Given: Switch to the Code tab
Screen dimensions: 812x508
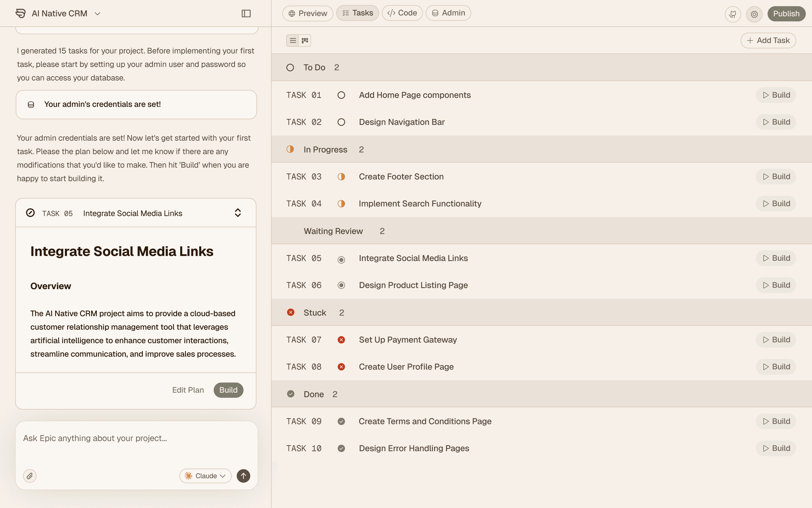Looking at the screenshot, I should pos(402,13).
